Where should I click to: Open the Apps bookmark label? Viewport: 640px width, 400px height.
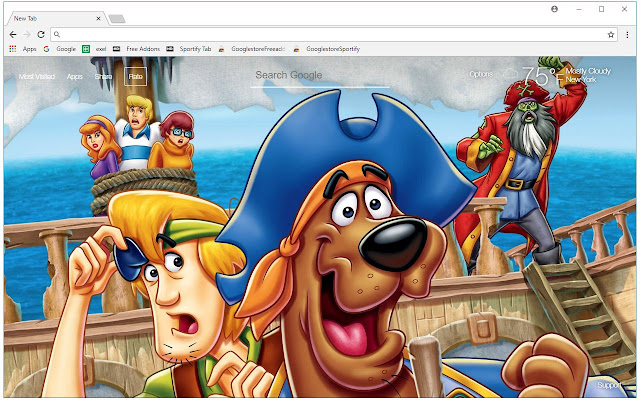pyautogui.click(x=29, y=49)
